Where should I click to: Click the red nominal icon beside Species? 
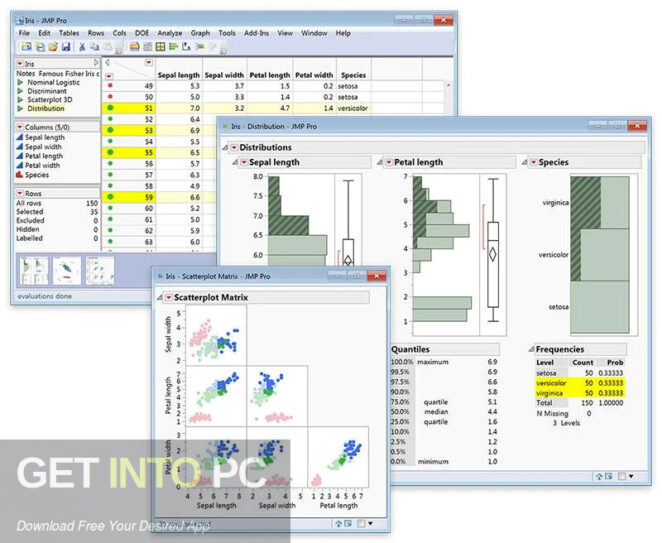click(x=19, y=174)
